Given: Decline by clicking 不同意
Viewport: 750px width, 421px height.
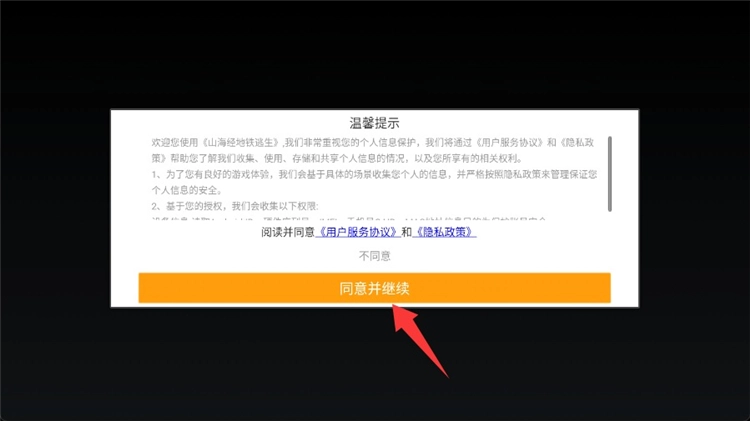Looking at the screenshot, I should (375, 256).
